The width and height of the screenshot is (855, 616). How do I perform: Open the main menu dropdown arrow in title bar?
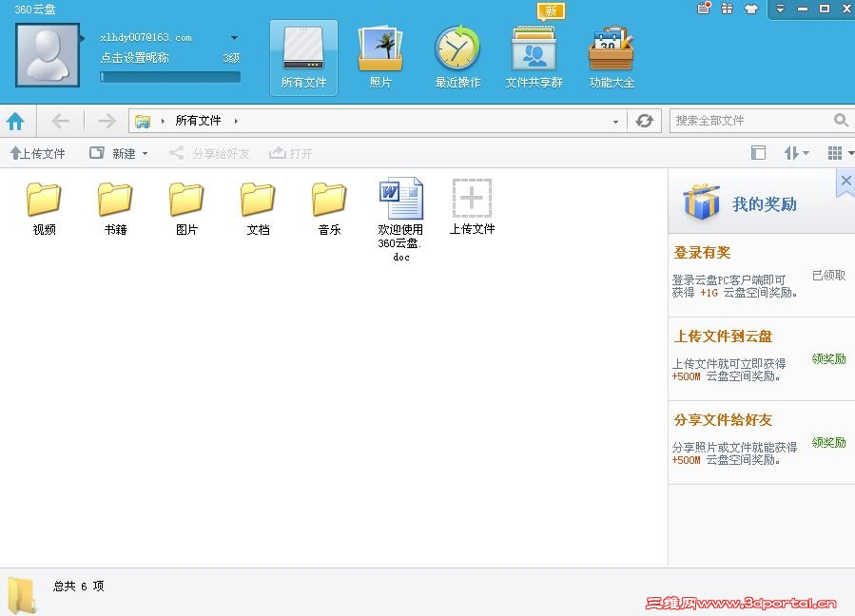point(780,9)
